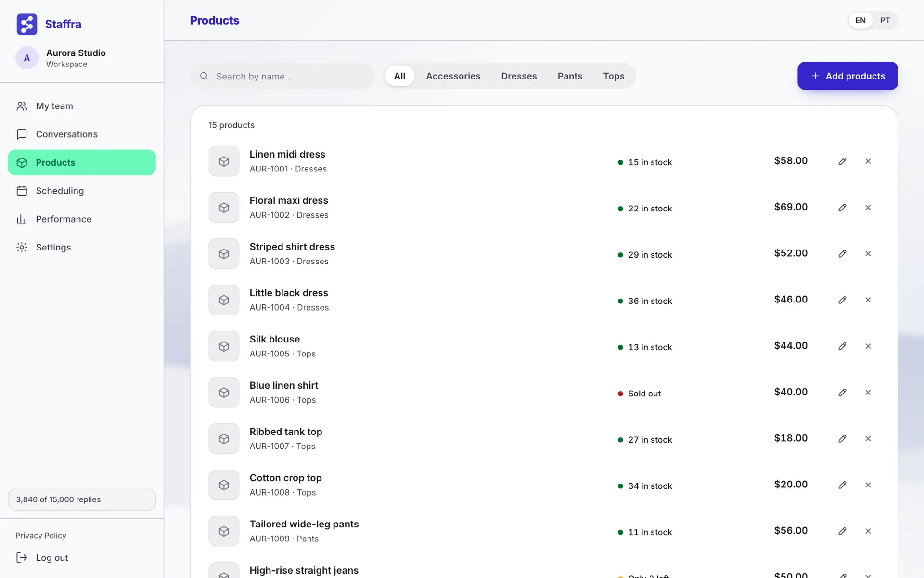The image size is (924, 578).
Task: Switch language to PT
Action: click(885, 21)
